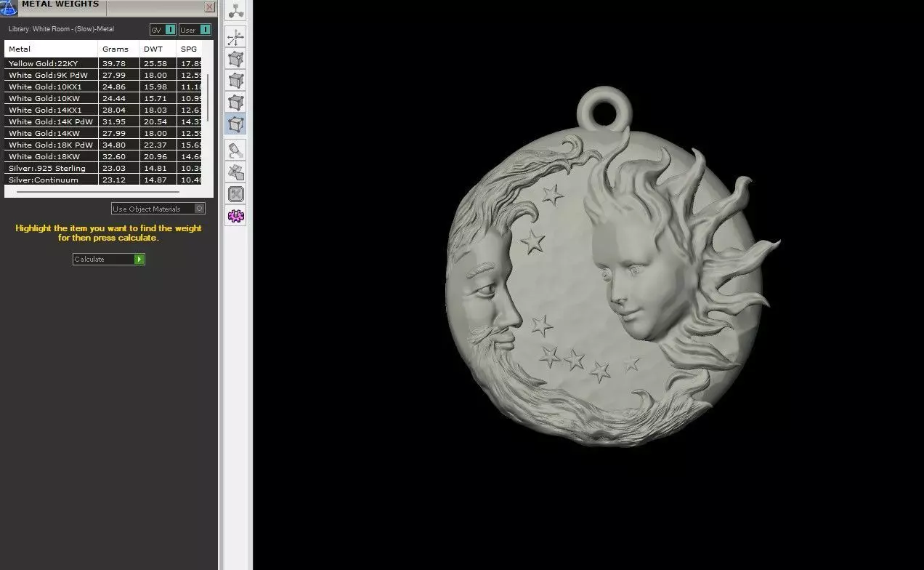
Task: Select the White Gold:14K PdW row
Action: point(103,121)
